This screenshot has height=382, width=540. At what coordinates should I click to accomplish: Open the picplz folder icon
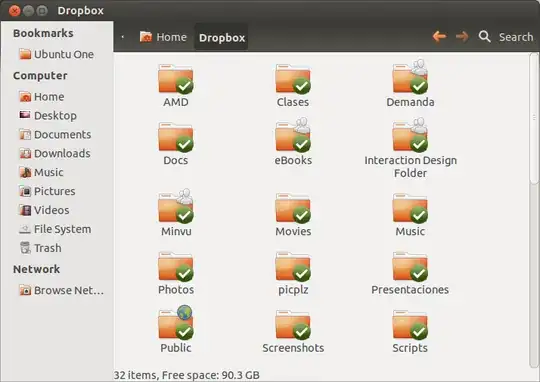pyautogui.click(x=293, y=267)
